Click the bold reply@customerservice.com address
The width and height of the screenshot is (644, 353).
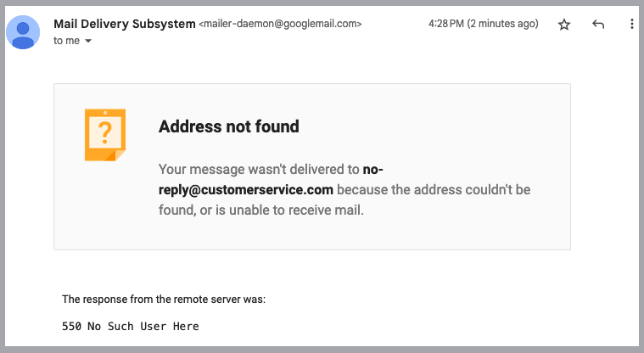[x=246, y=190]
